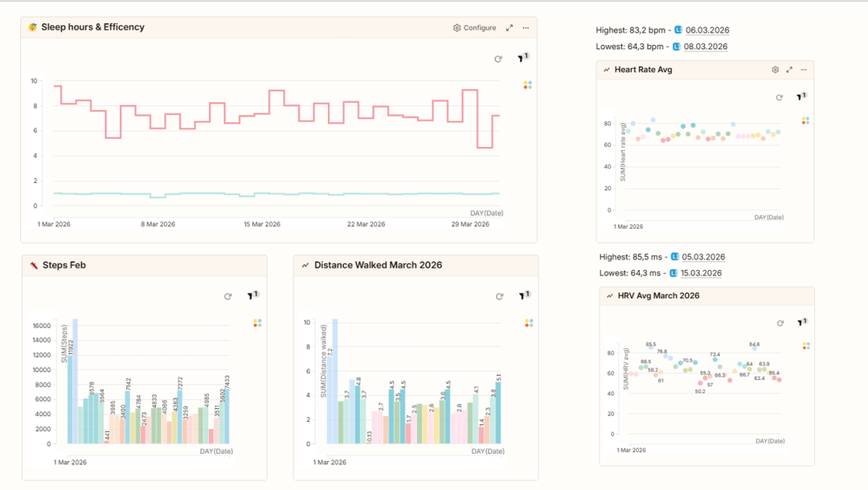Open filter on Distance Walked chart
This screenshot has height=490, width=868.
(522, 296)
